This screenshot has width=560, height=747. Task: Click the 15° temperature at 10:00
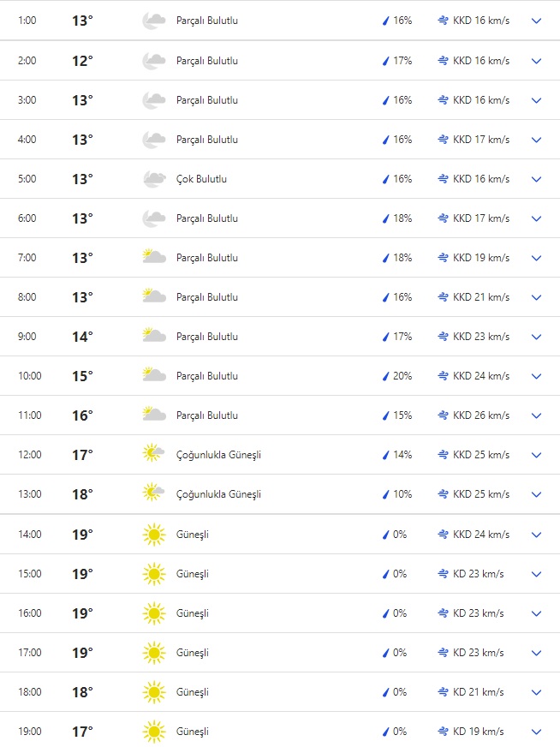tap(82, 376)
